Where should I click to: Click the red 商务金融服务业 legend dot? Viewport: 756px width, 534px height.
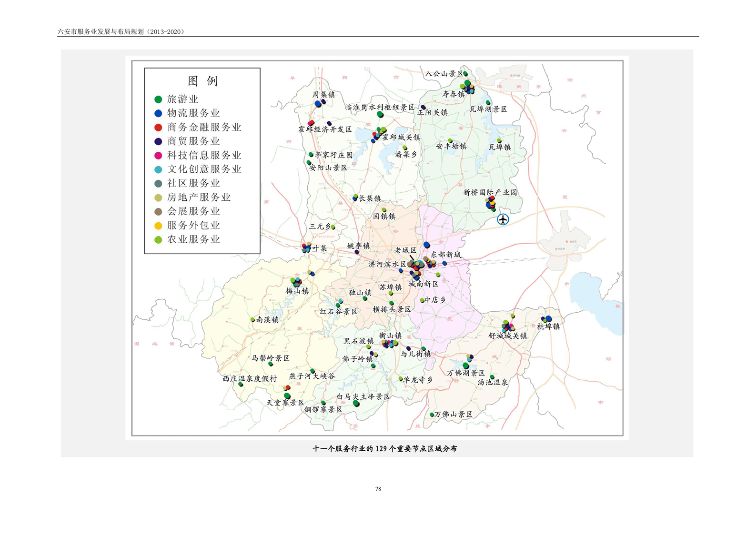click(x=158, y=128)
